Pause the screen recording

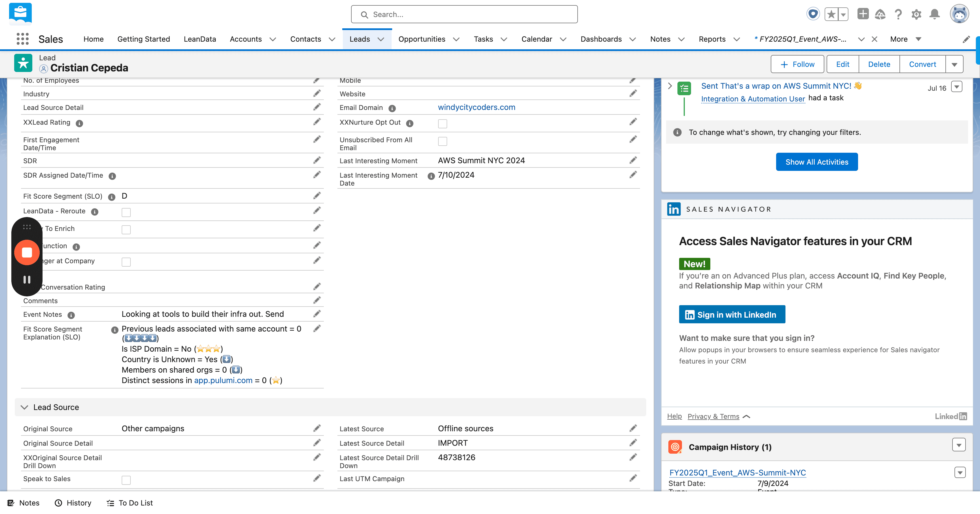pos(27,280)
